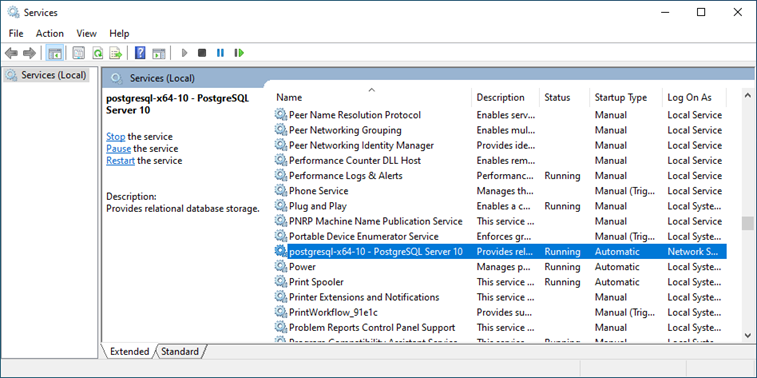Click gear icon beside Print Spooler
Screen dimensions: 757x378
point(280,282)
